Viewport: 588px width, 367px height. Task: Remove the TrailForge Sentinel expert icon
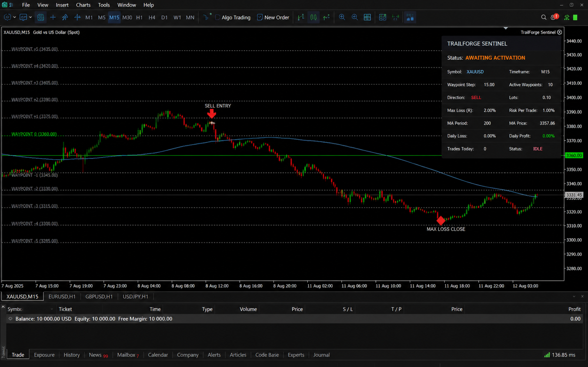pyautogui.click(x=559, y=32)
